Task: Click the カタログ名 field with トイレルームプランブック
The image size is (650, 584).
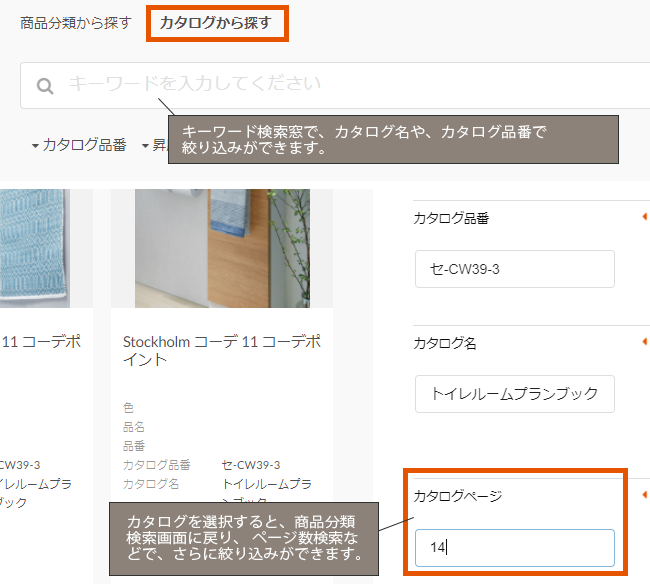Action: pos(514,394)
